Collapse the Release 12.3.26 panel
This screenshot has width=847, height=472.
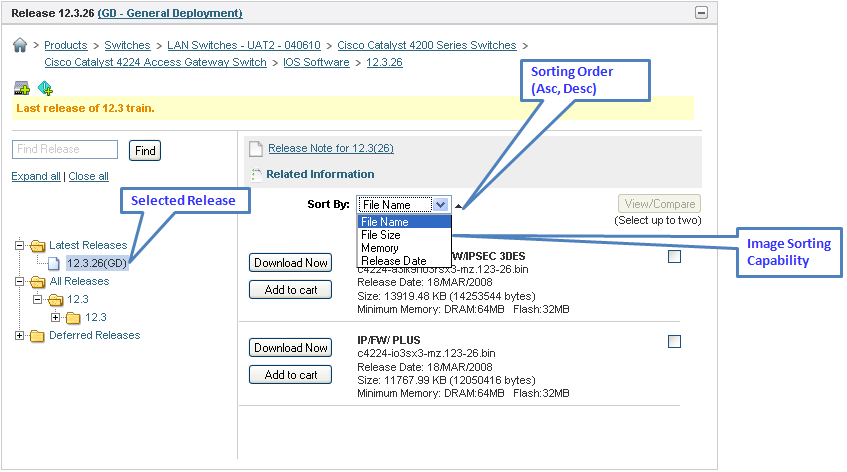701,12
